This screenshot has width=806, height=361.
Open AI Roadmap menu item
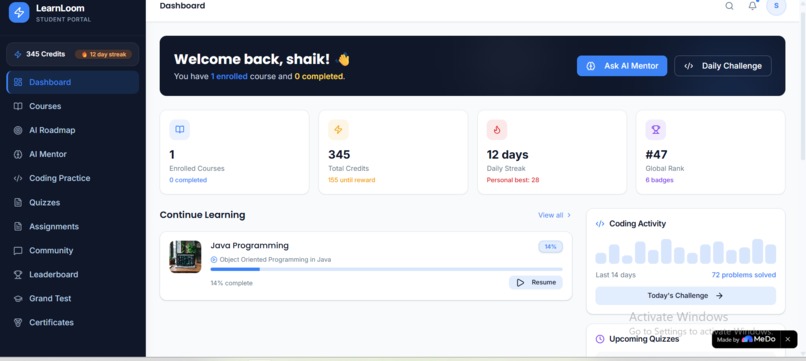pos(72,131)
